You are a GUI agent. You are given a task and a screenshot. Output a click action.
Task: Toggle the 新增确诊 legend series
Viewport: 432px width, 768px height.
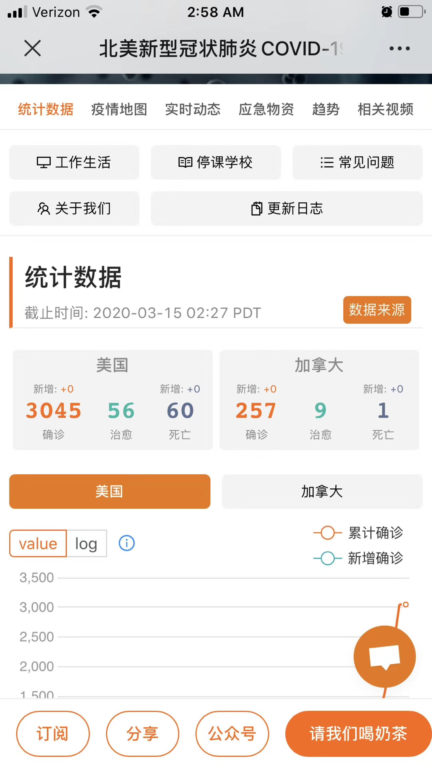[358, 558]
